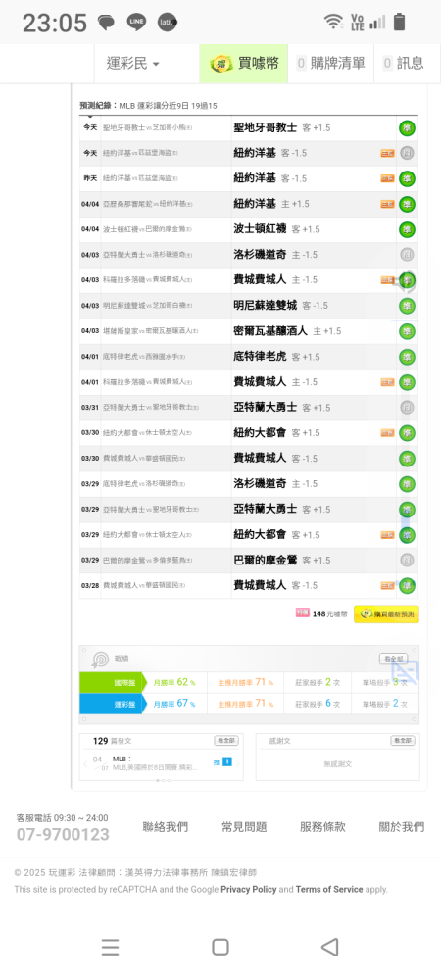
Task: Click 聖地牙哥教士 客 +1.5 prediction text
Action: point(281,127)
